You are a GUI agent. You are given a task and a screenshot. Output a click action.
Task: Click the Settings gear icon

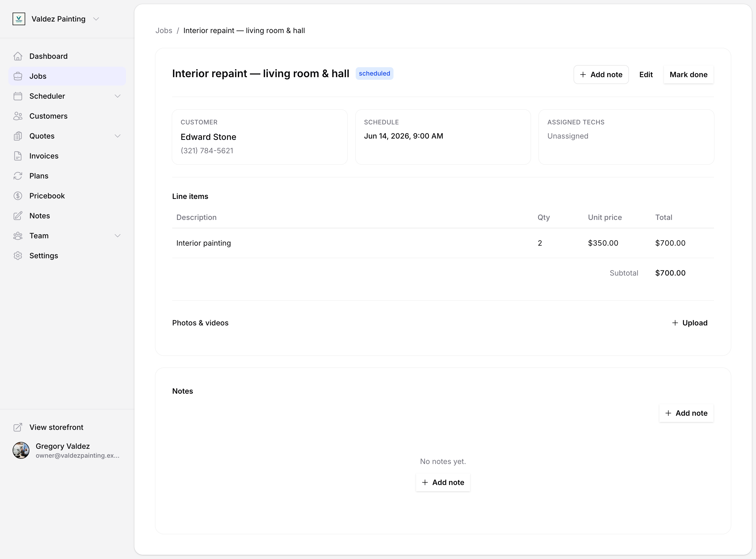18,256
